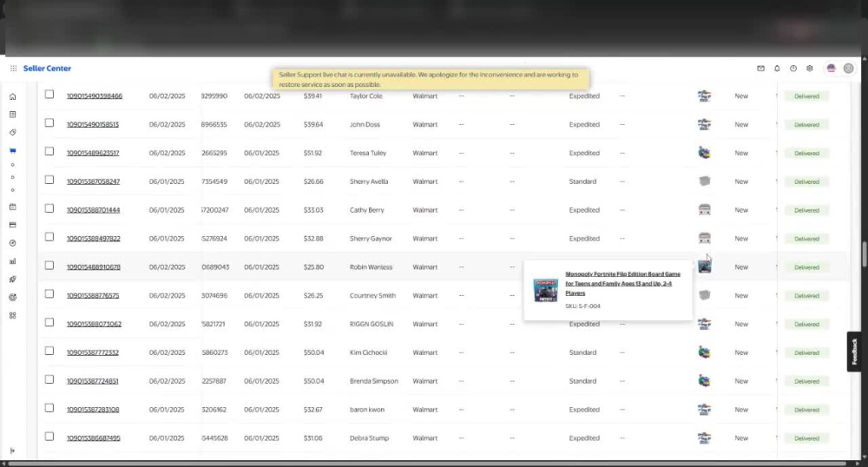The image size is (868, 467).
Task: Open notifications bell in the header
Action: [x=777, y=68]
